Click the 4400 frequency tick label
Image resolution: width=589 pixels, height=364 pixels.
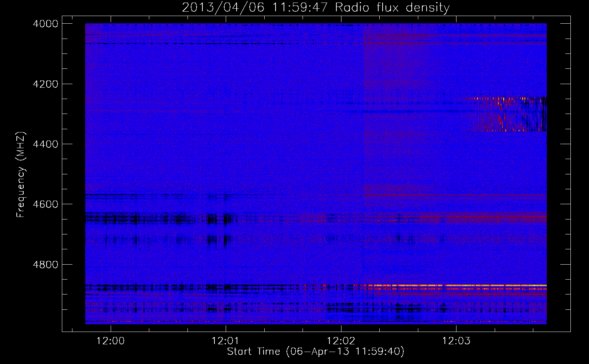pos(46,144)
